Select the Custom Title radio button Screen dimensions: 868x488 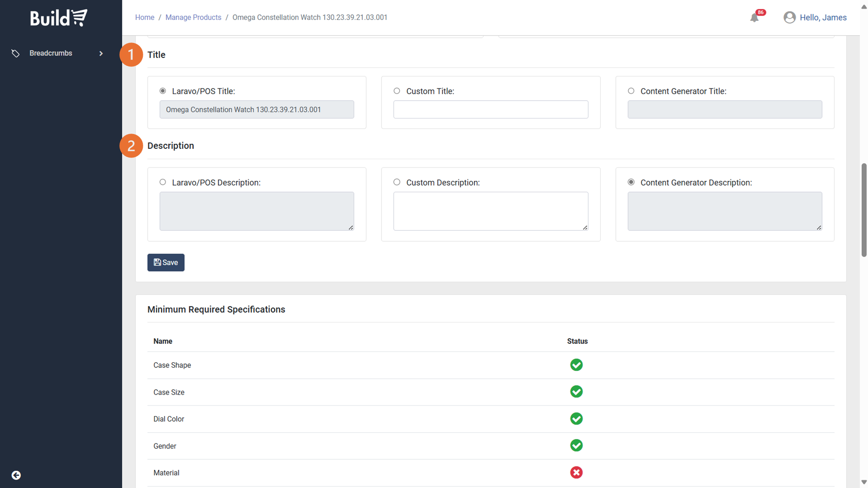click(x=397, y=91)
